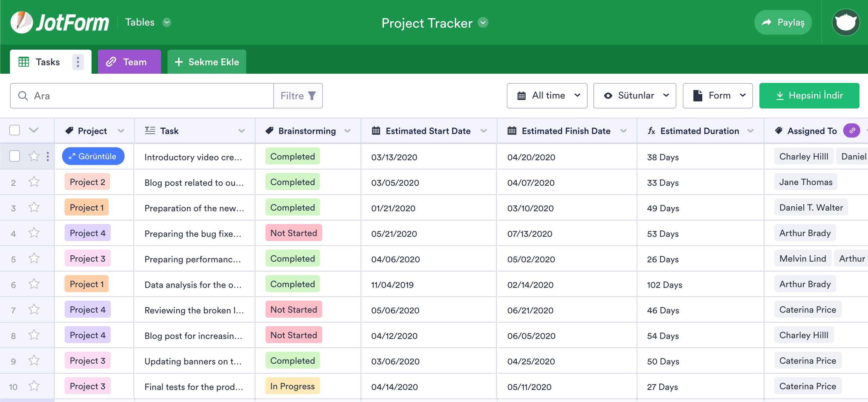Expand the All time date dropdown
The width and height of the screenshot is (868, 402).
click(547, 96)
